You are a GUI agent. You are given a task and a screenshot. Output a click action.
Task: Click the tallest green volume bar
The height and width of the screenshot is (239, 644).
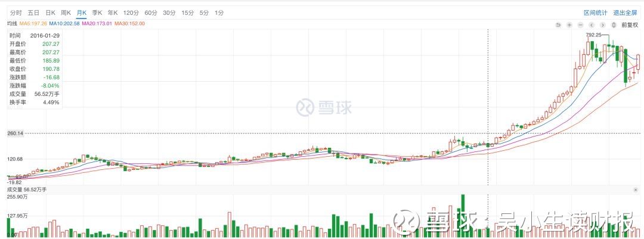point(462,215)
